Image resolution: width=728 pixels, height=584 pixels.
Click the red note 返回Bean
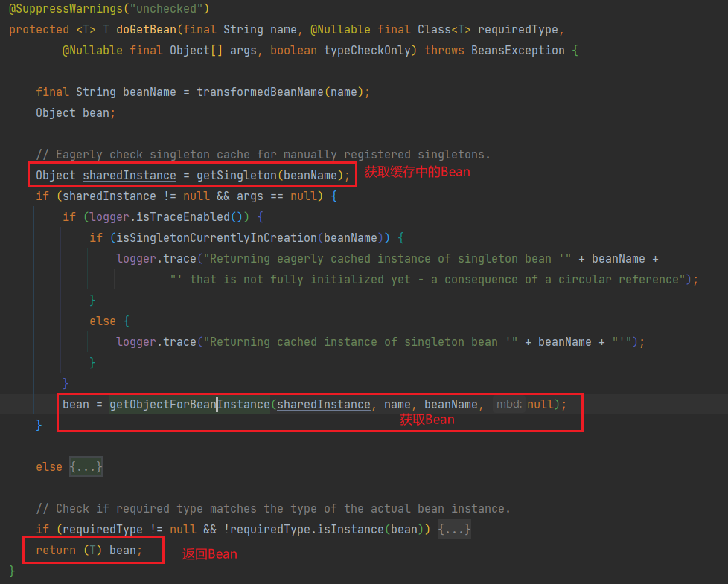tap(210, 554)
